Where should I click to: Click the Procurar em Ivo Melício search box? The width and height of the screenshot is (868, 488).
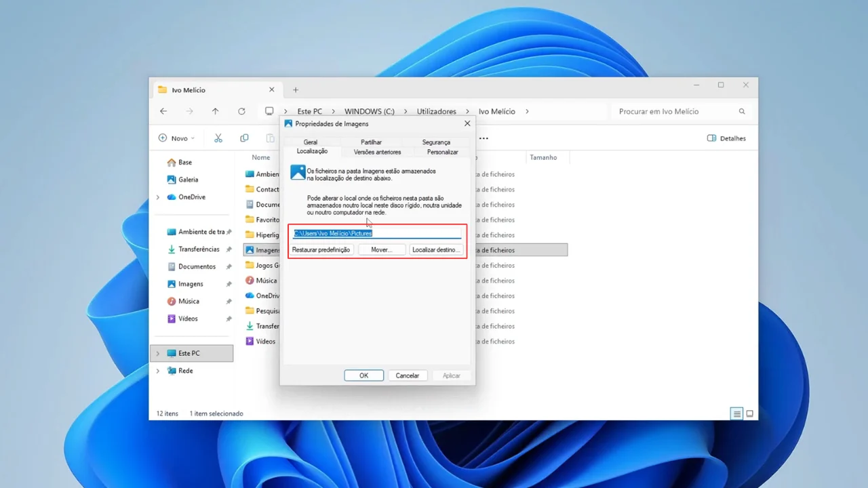coord(680,111)
